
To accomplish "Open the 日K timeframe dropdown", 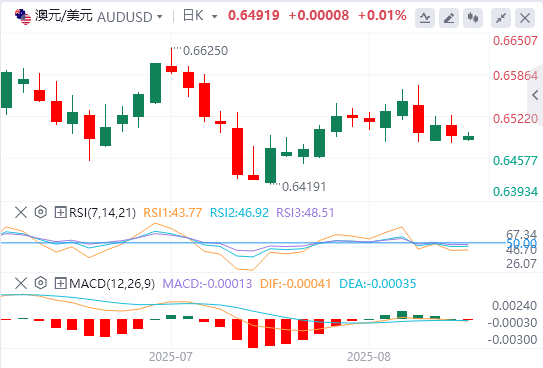I will [214, 17].
